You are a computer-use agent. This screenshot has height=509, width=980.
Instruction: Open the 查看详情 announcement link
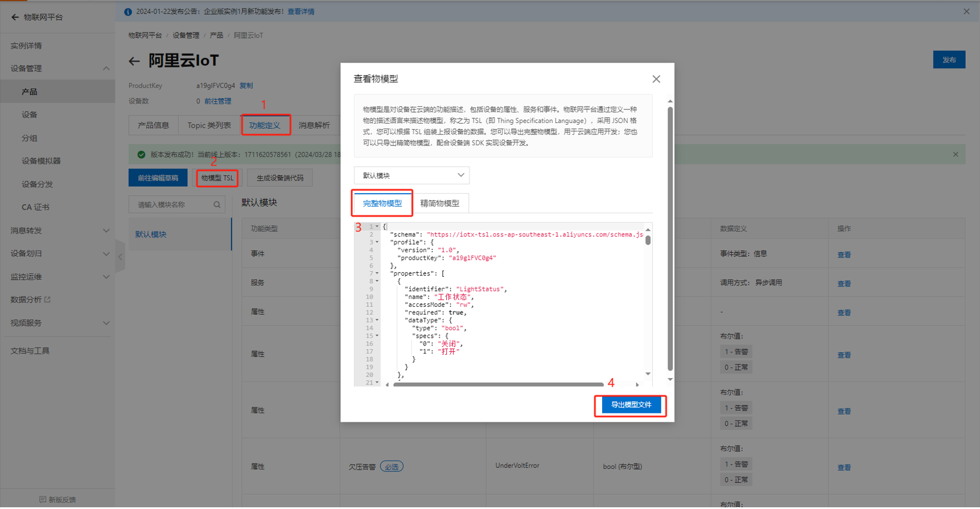tap(301, 12)
